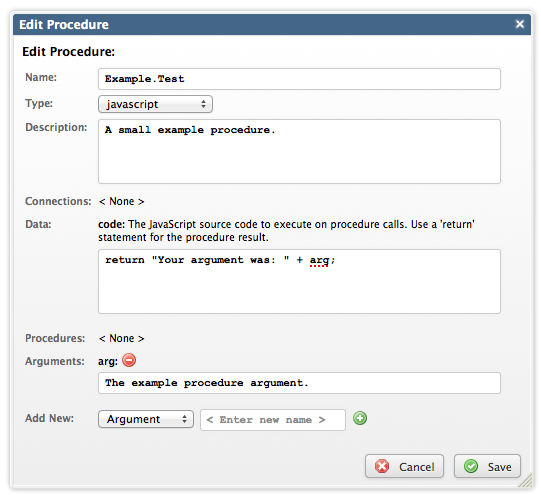
Task: Open the Argument dropdown beside Add New
Action: click(146, 419)
